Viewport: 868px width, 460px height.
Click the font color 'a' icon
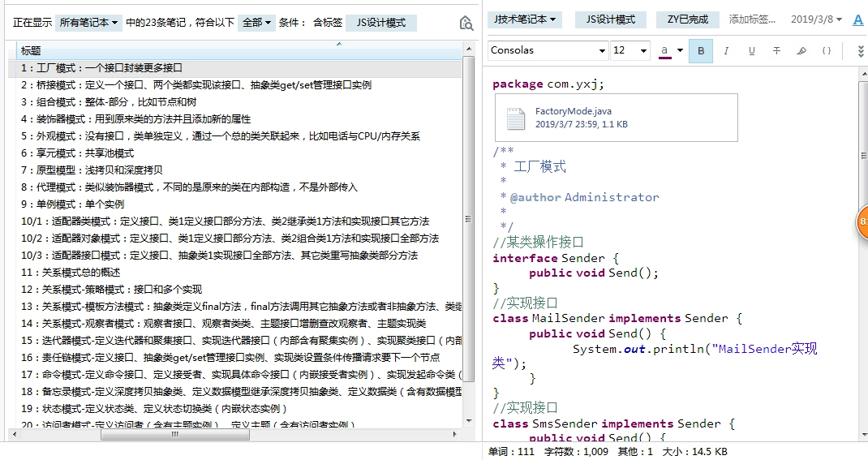coord(664,51)
